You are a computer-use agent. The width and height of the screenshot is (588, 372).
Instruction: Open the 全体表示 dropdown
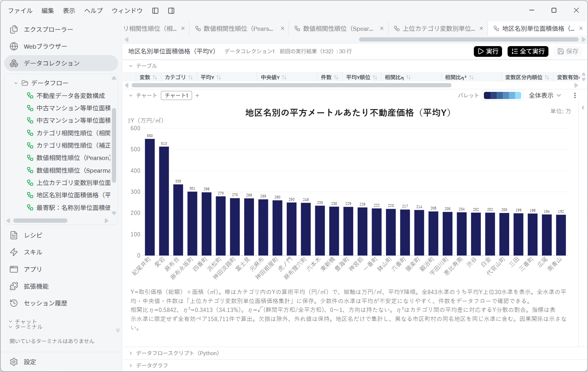coord(545,95)
